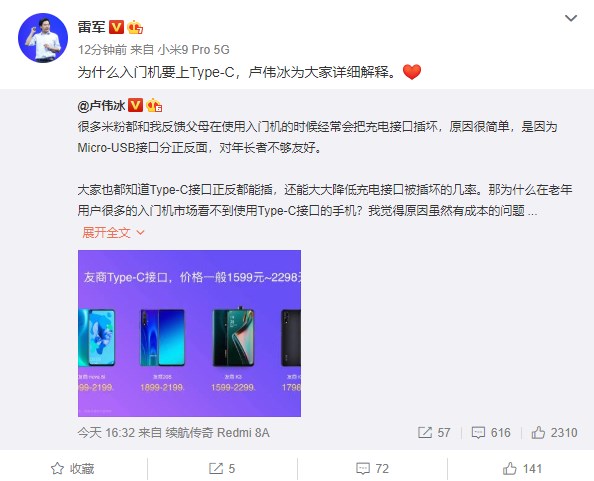Repost Lei Jun's post showing 5 shares

click(222, 469)
